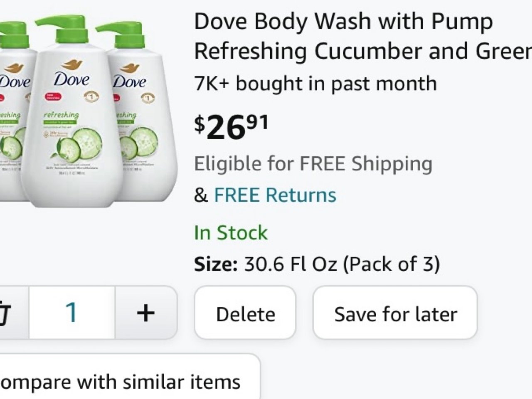Click the FREE Returns link
This screenshot has height=399, width=532.
[x=274, y=194]
